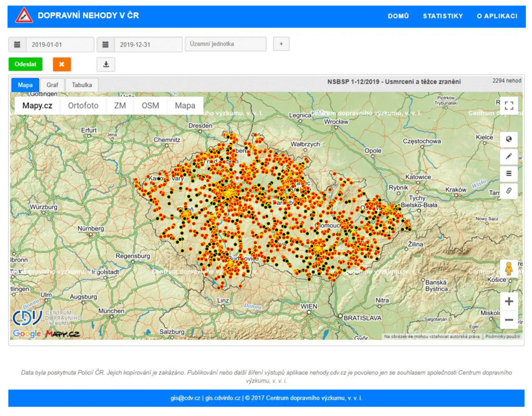This screenshot has height=416, width=532.
Task: Click the chain link share icon
Action: 509,191
